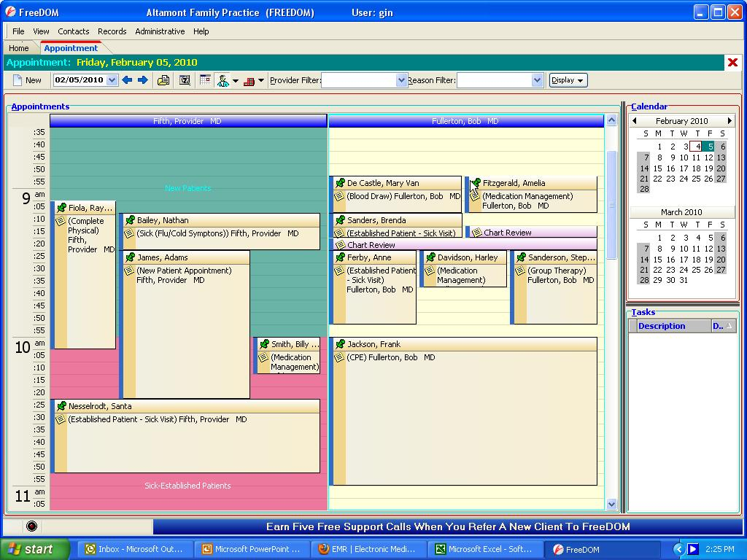Click the facility/location red grid icon
The image size is (747, 560).
click(x=248, y=80)
